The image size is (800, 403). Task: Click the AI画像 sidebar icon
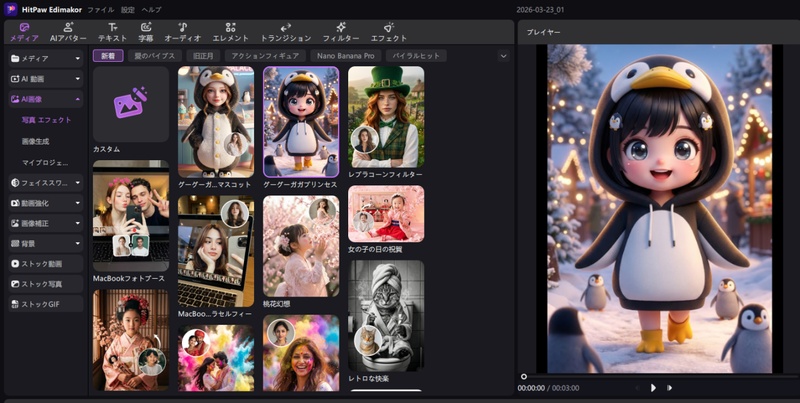pos(15,99)
